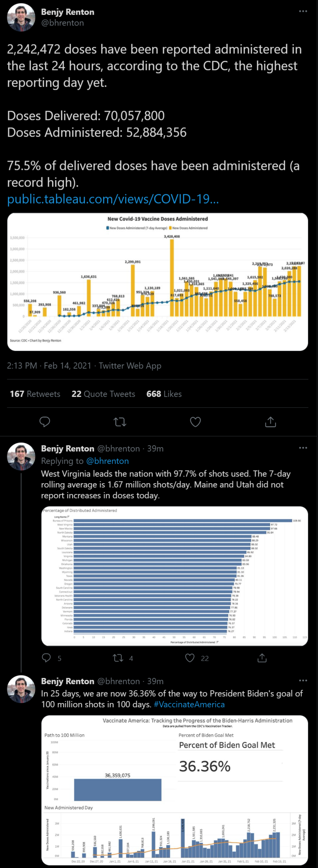View the 22 Quote Tweets list
The image size is (318, 868).
click(103, 394)
